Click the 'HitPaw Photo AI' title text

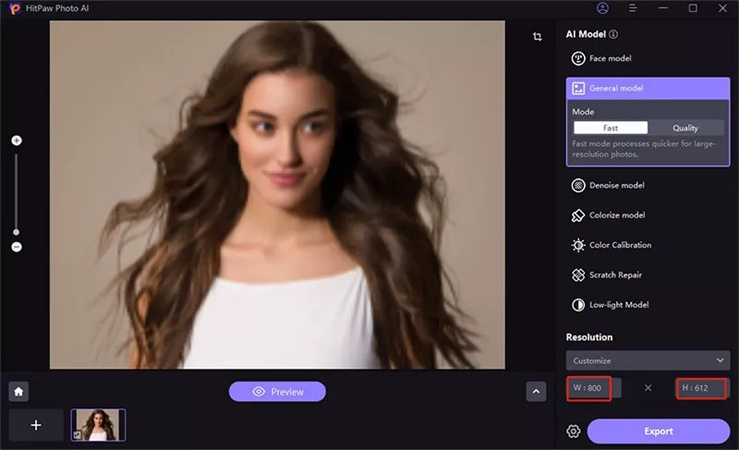(x=57, y=8)
